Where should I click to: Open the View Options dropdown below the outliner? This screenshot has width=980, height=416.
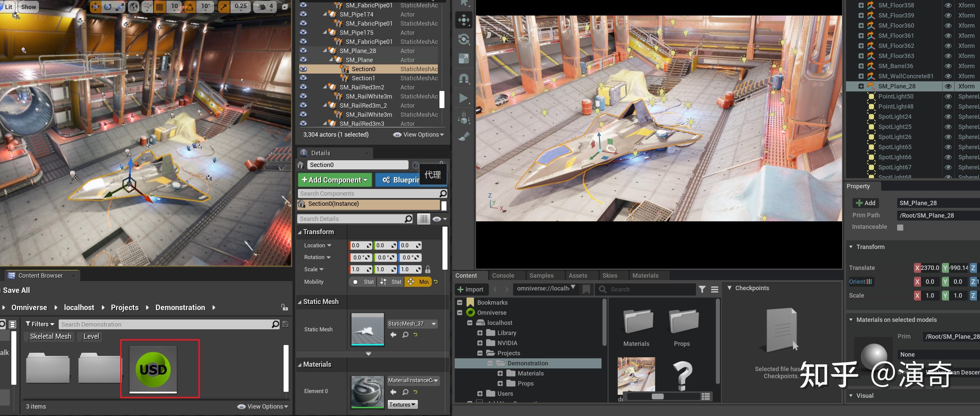coord(418,134)
